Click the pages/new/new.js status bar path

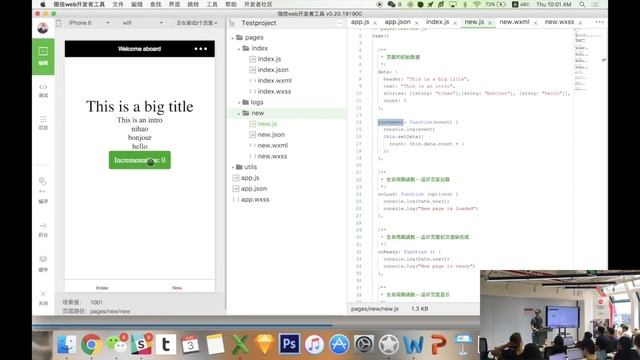(375, 309)
